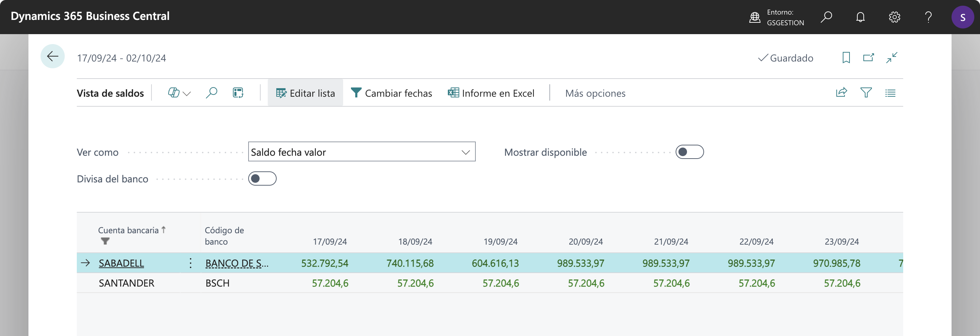Click the Código de banco column header
This screenshot has width=980, height=336.
coord(224,236)
